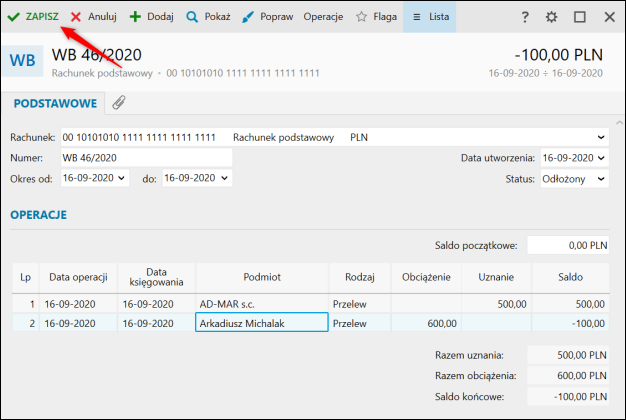Click the Obciążenie column header
This screenshot has width=626, height=420.
pos(426,277)
